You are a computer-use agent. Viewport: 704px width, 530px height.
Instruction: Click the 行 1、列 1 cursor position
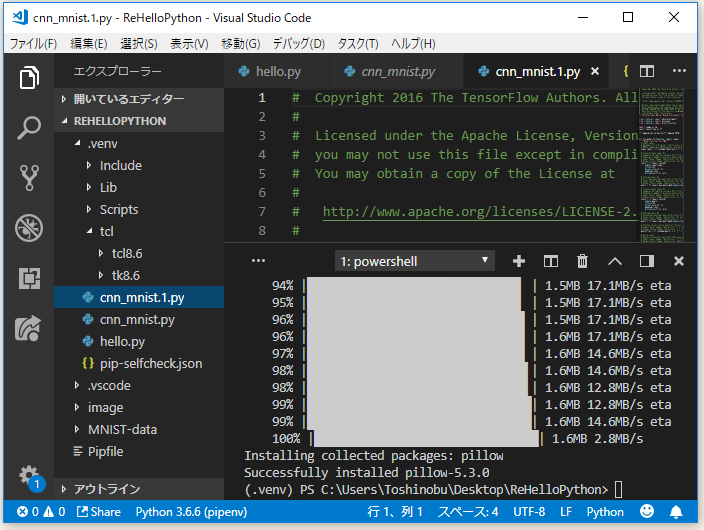click(395, 512)
